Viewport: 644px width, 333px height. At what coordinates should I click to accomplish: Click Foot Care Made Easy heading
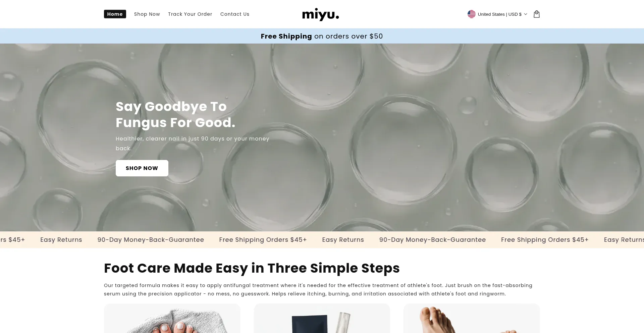252,268
